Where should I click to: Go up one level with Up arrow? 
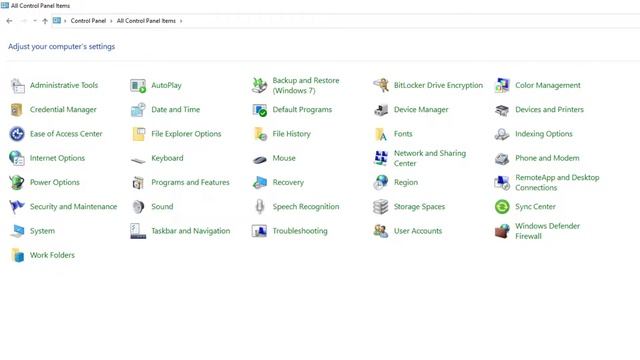pos(45,21)
